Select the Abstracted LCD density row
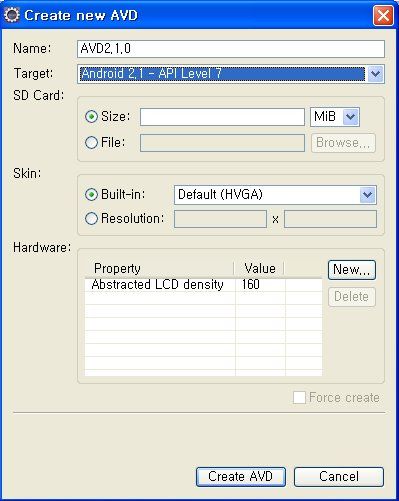This screenshot has height=501, width=399. (203, 285)
